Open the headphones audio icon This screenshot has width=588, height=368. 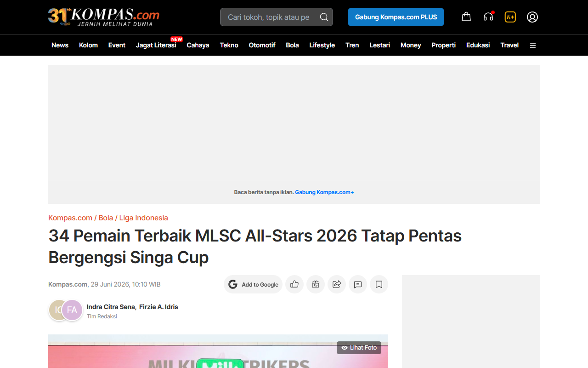pyautogui.click(x=488, y=17)
